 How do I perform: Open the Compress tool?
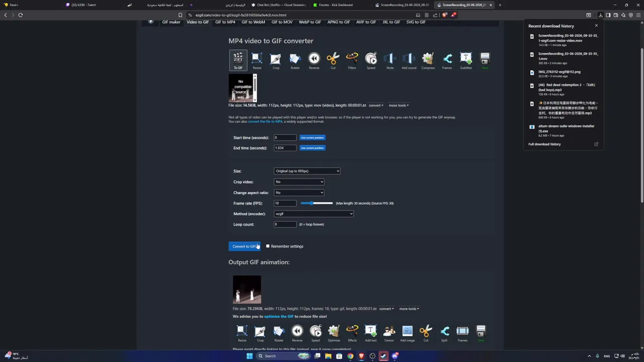(x=428, y=60)
